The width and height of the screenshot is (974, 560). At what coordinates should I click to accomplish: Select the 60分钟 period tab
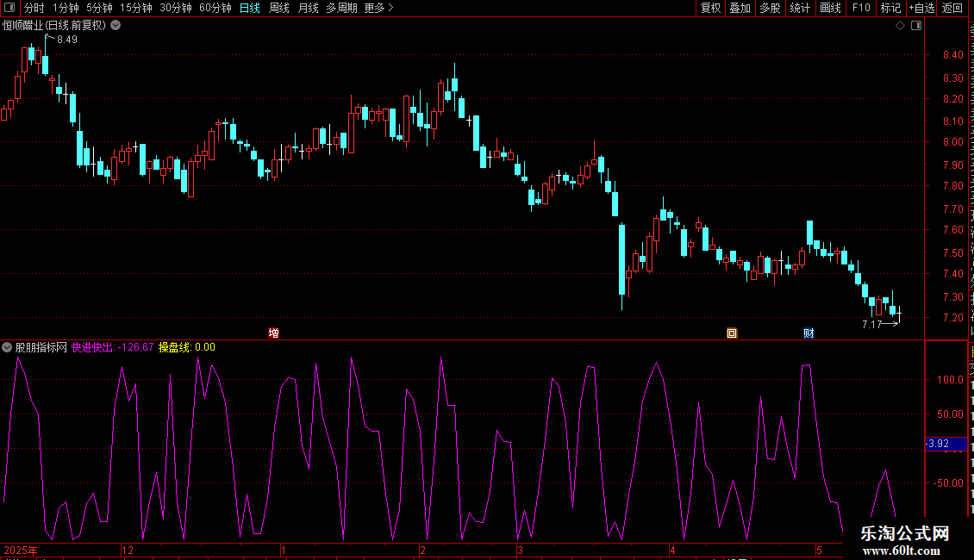(215, 8)
